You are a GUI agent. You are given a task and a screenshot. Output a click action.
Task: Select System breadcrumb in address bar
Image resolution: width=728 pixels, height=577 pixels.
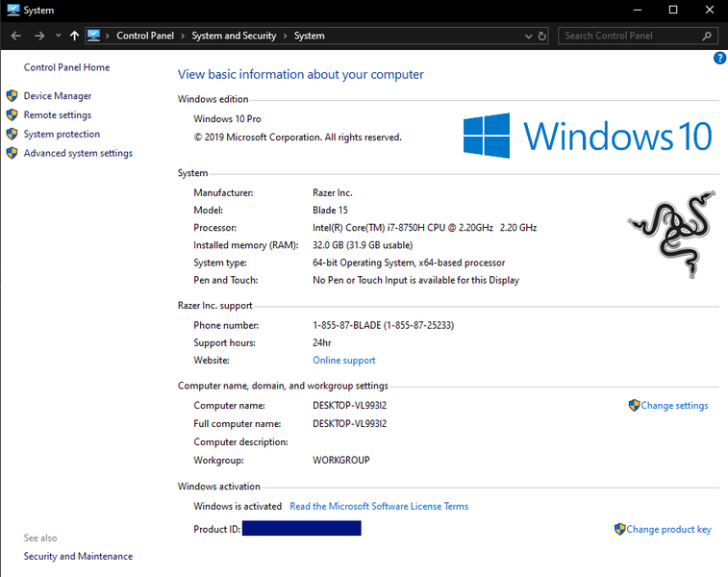coord(310,36)
